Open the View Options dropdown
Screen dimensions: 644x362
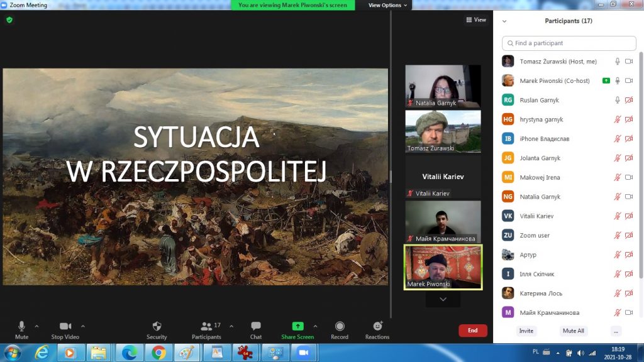(x=387, y=5)
